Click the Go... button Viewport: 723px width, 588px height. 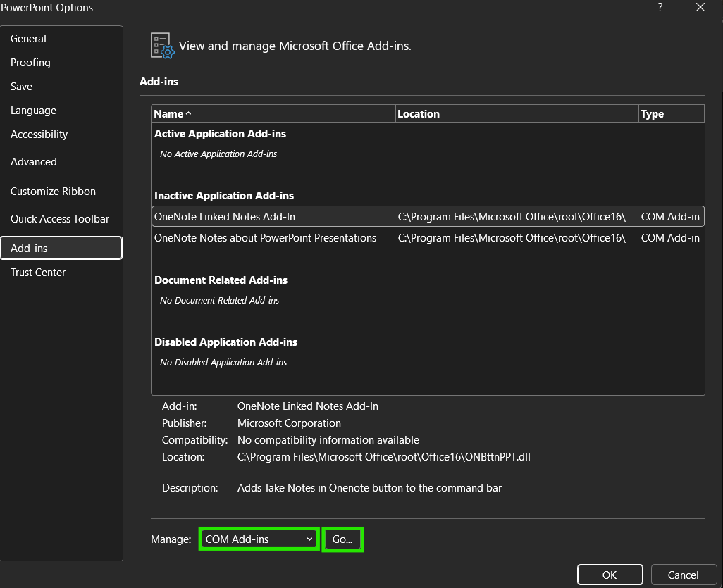tap(342, 539)
